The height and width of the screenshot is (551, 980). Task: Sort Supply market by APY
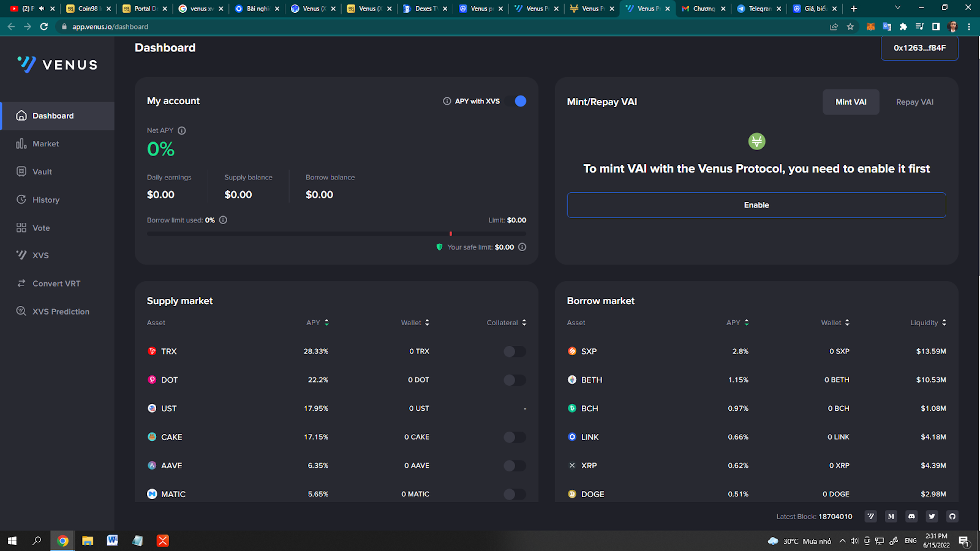[x=318, y=323]
